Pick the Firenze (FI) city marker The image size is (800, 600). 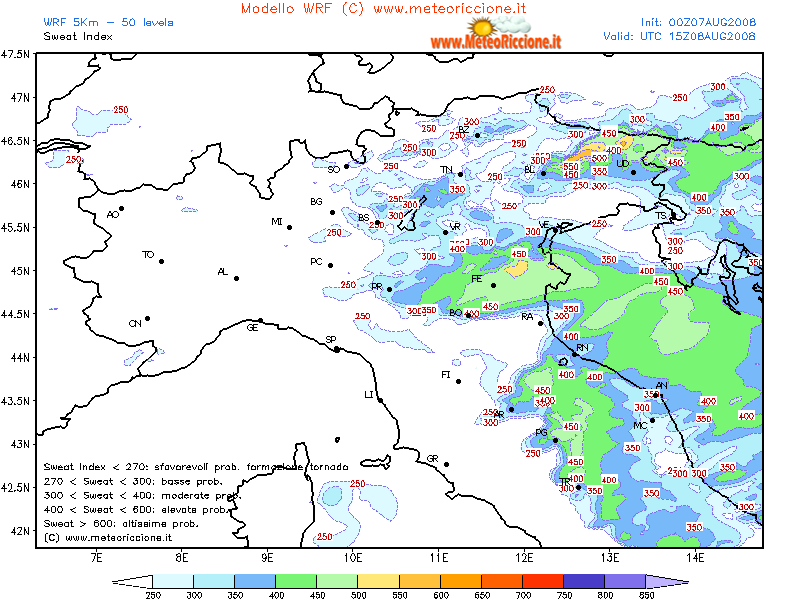[458, 381]
